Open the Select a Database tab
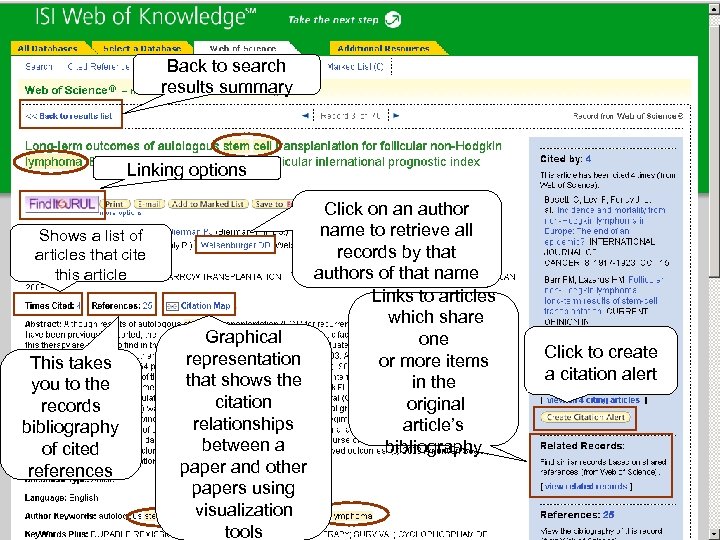This screenshot has height=540, width=720. coord(142,48)
